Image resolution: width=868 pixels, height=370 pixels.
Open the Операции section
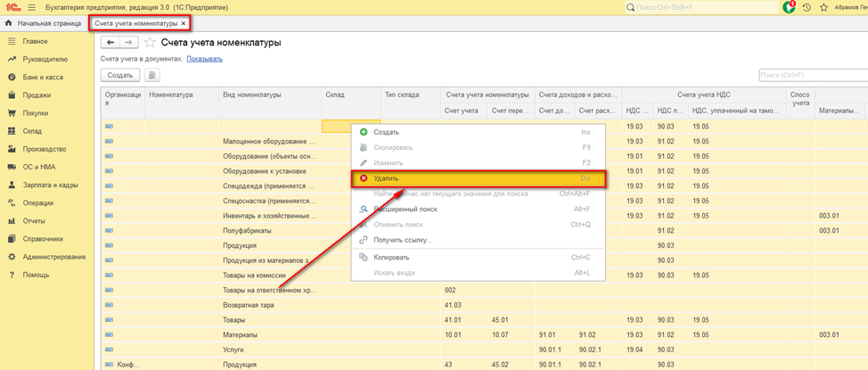37,202
